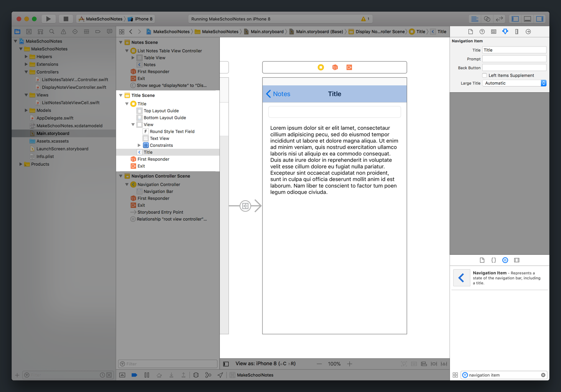This screenshot has width=561, height=392.
Task: Open the Find navigator
Action: pyautogui.click(x=52, y=32)
